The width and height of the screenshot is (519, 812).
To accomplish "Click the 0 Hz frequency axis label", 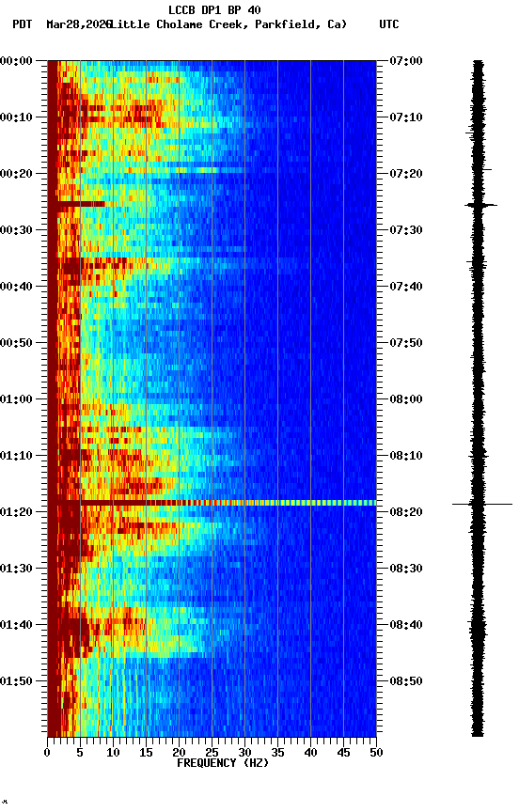I will click(x=47, y=753).
